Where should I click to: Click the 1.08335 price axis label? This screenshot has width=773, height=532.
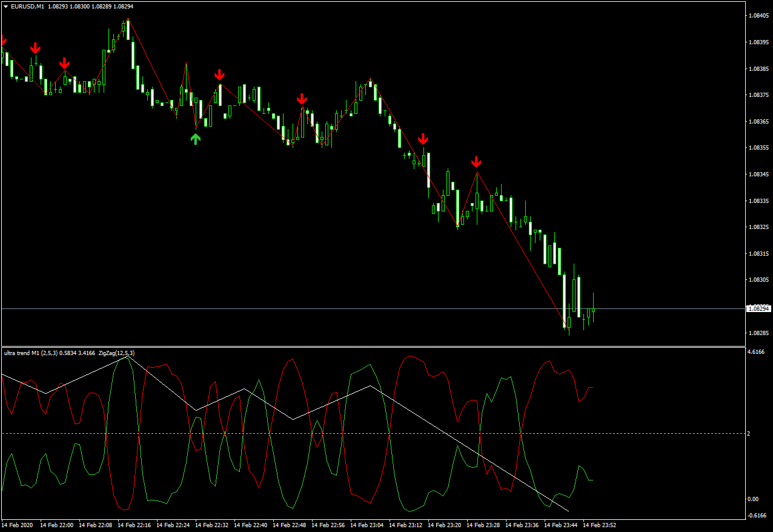tap(758, 201)
